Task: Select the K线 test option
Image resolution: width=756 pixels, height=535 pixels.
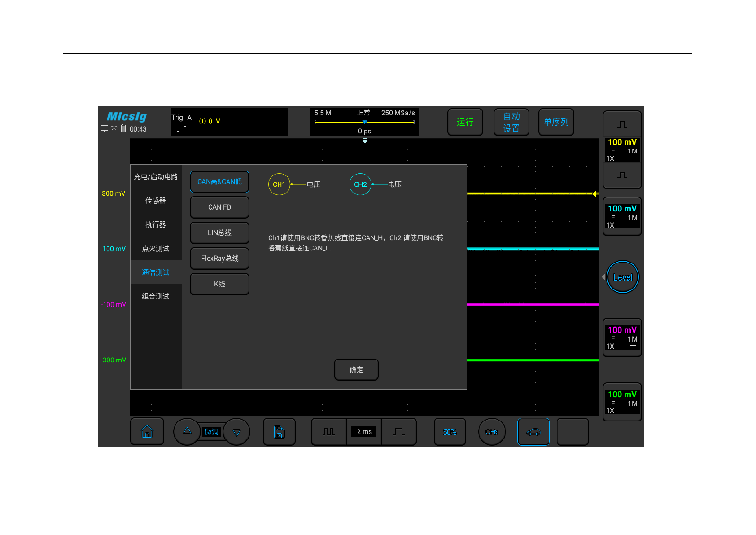Action: pos(219,284)
